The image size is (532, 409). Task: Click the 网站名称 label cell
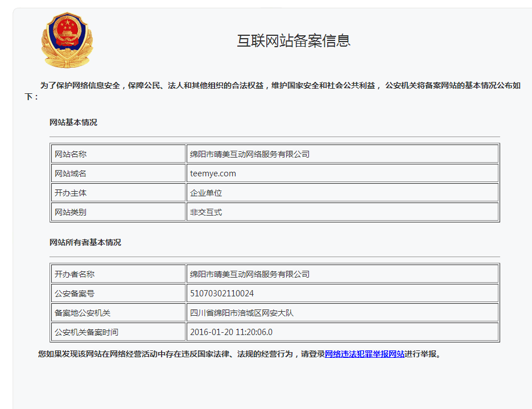[118, 154]
